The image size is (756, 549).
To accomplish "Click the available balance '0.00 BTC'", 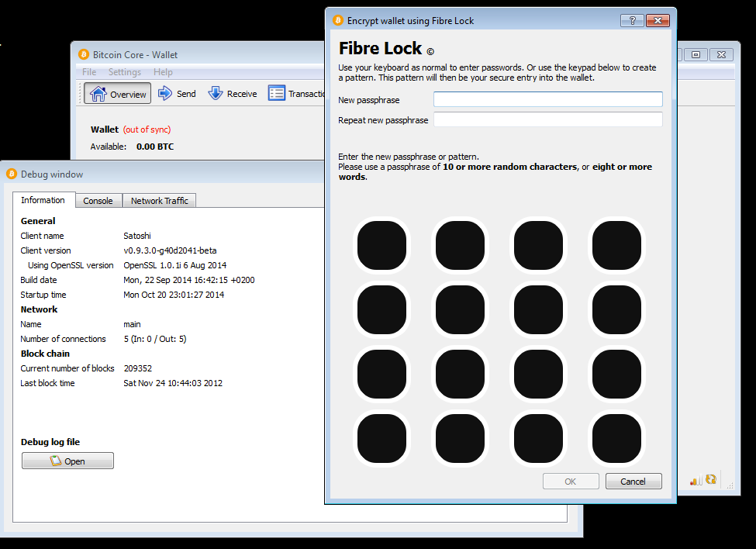I will click(x=155, y=147).
